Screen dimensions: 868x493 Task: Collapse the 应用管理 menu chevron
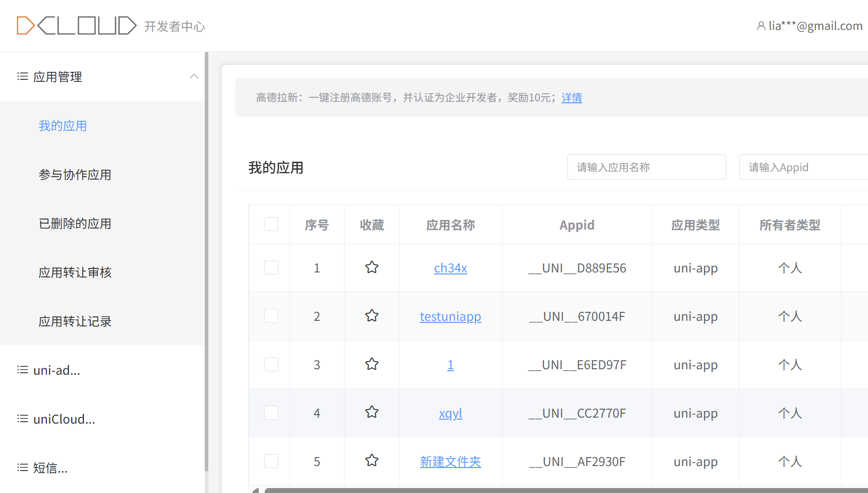click(194, 76)
